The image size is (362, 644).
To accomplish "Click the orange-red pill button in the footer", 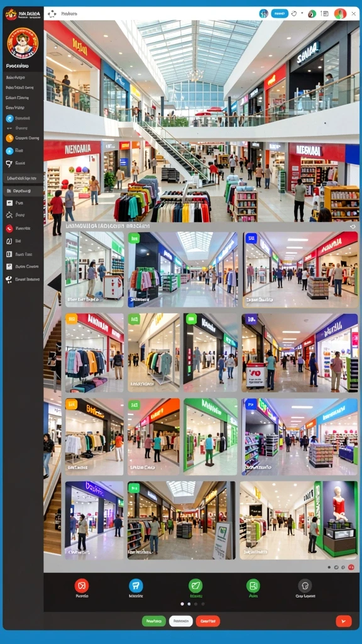I will point(207,621).
